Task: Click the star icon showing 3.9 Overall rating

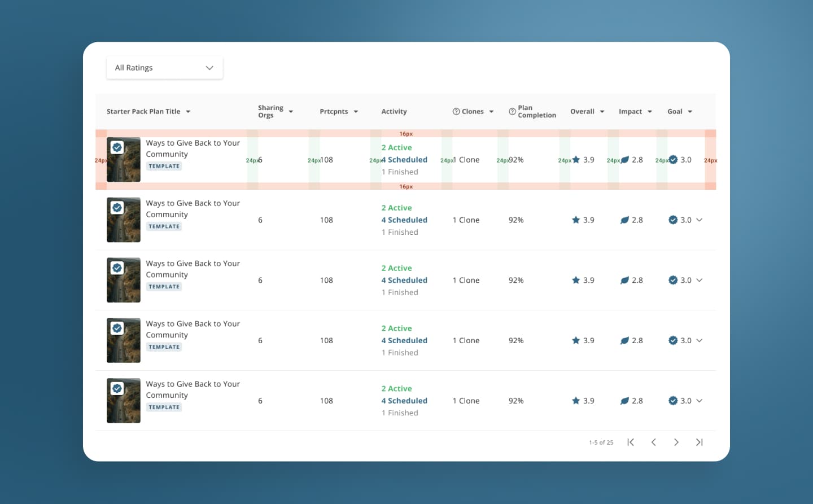Action: 576,160
